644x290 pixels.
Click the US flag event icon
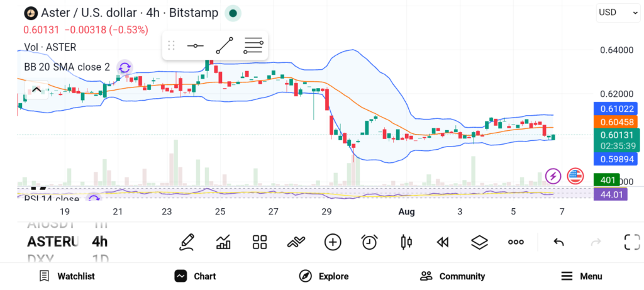click(x=575, y=176)
